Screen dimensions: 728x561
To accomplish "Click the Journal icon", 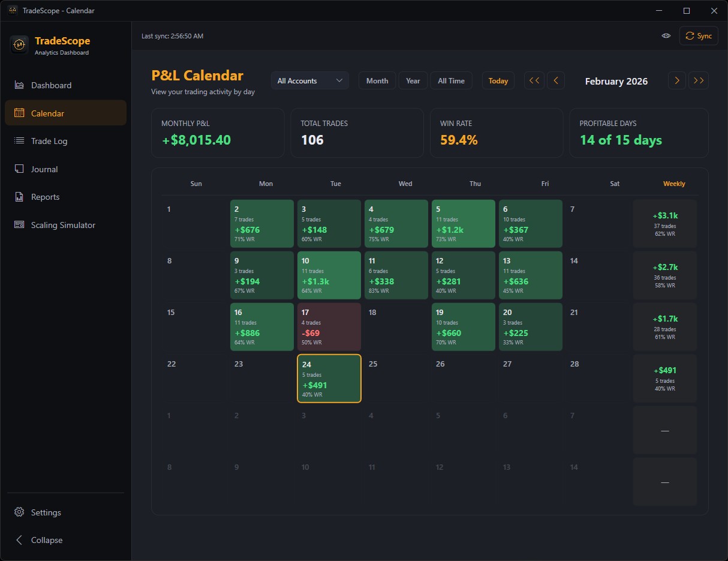I will tap(19, 169).
